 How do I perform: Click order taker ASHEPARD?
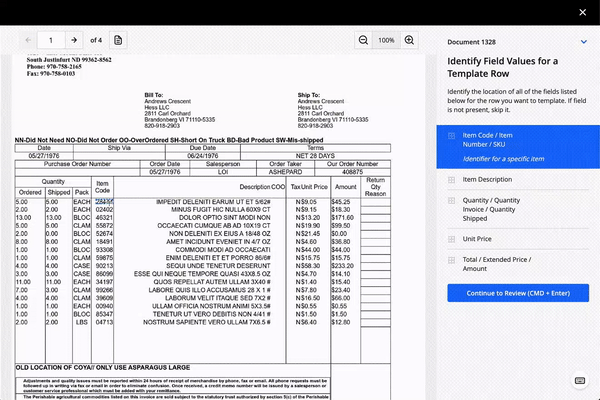click(285, 172)
